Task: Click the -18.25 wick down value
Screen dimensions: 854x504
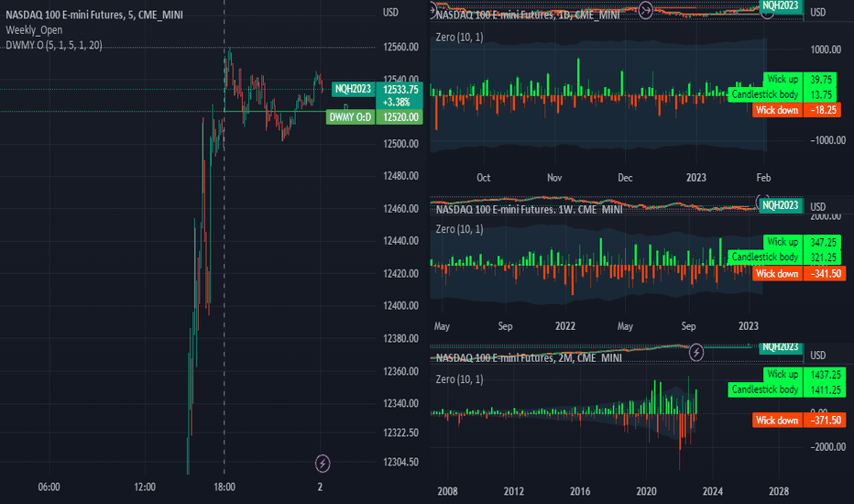Action: [x=822, y=110]
